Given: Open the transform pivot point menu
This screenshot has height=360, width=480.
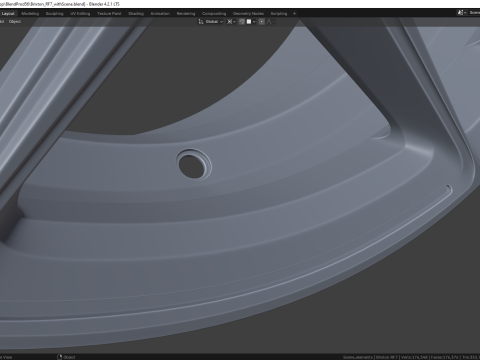Looking at the screenshot, I should click(231, 22).
